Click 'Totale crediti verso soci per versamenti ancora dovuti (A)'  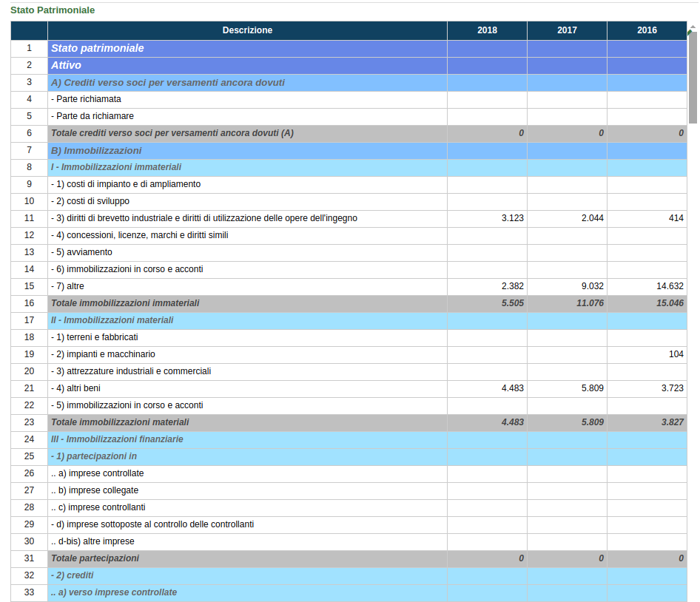point(172,133)
